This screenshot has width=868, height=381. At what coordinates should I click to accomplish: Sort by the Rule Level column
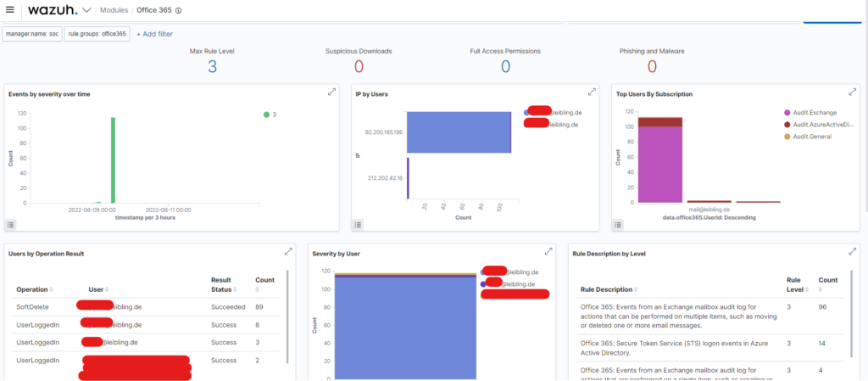[795, 284]
